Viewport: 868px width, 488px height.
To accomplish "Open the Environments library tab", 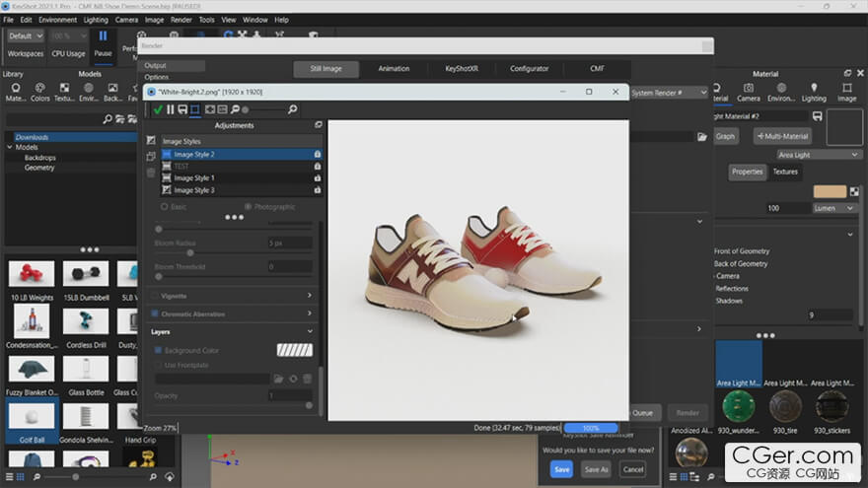I will (88, 92).
